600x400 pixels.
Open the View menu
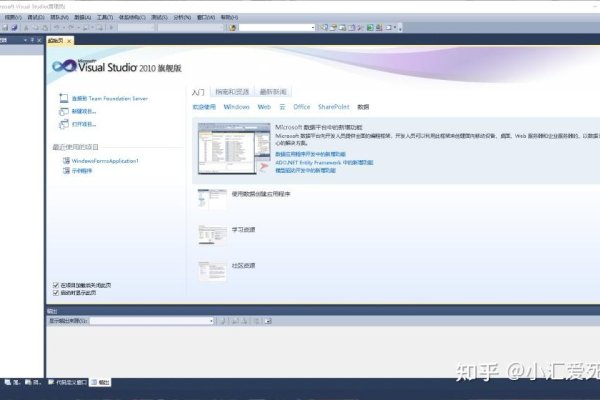13,17
